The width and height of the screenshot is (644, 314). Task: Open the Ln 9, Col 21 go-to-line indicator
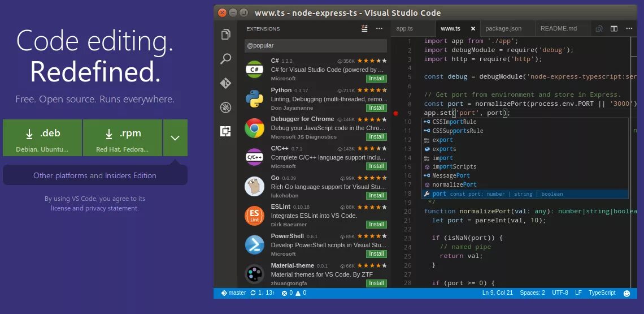coord(497,293)
